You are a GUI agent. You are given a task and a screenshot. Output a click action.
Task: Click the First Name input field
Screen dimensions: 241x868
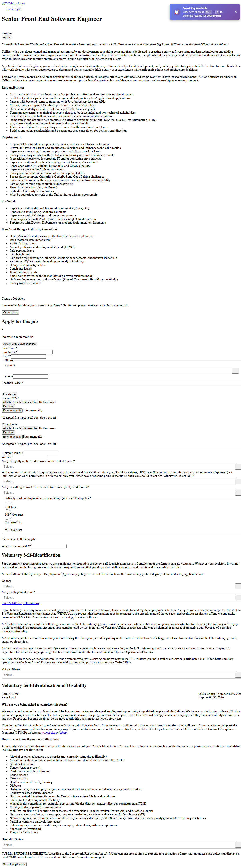(35, 348)
